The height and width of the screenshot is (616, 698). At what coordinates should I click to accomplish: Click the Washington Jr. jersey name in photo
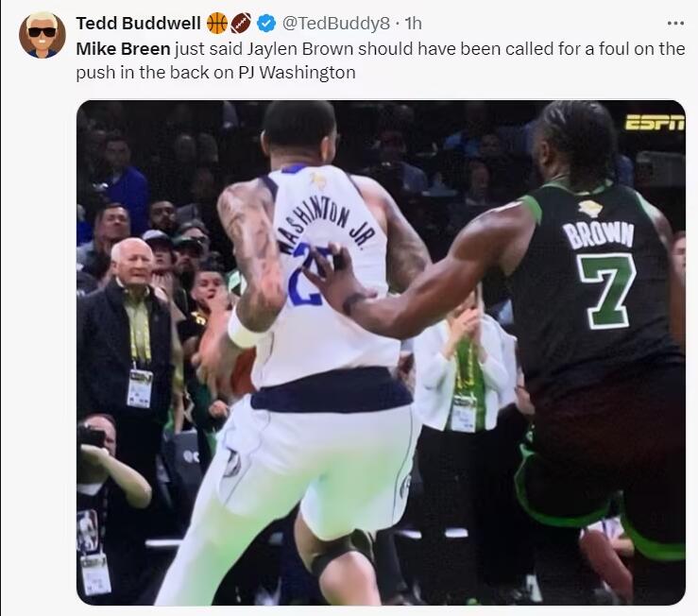(x=325, y=226)
